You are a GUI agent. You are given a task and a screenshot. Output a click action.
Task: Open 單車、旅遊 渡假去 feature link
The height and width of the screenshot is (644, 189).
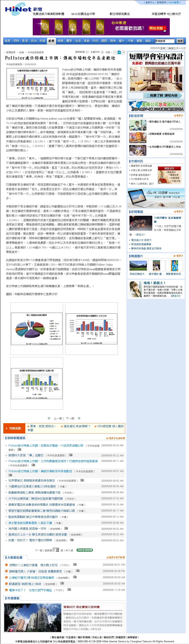pos(43,426)
